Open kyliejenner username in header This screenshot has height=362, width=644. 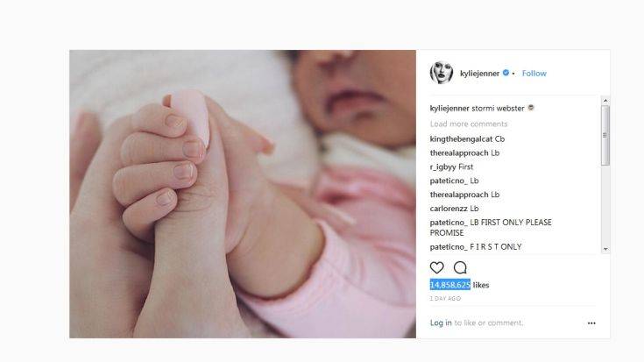[x=479, y=73]
